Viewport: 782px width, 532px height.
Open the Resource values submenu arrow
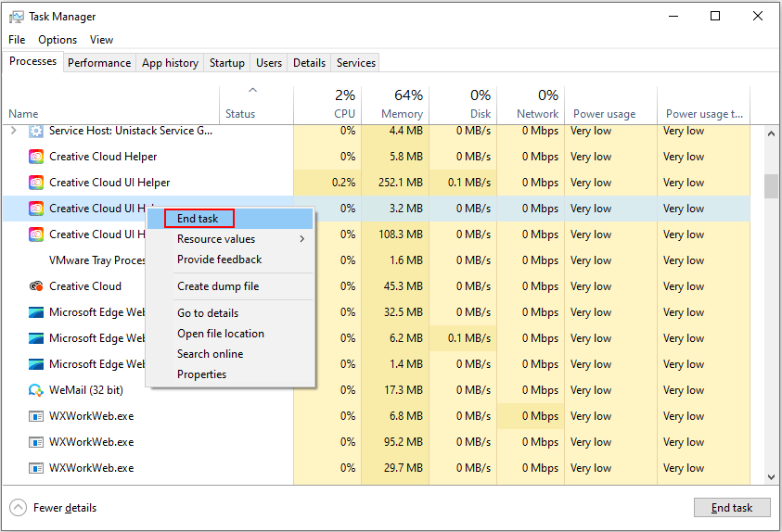[301, 239]
